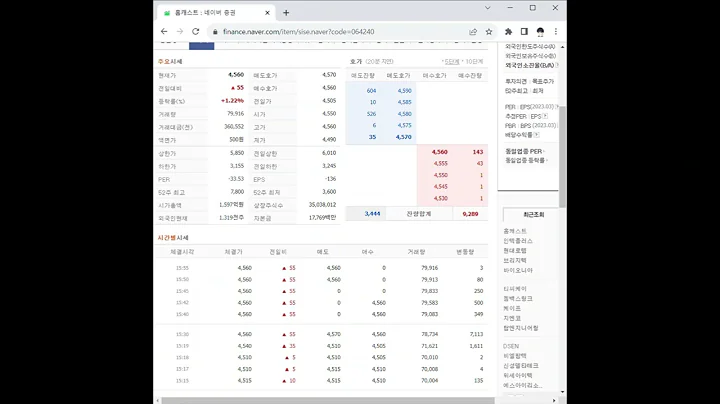
Task: Search tabs using the chevron button
Action: tap(488, 8)
